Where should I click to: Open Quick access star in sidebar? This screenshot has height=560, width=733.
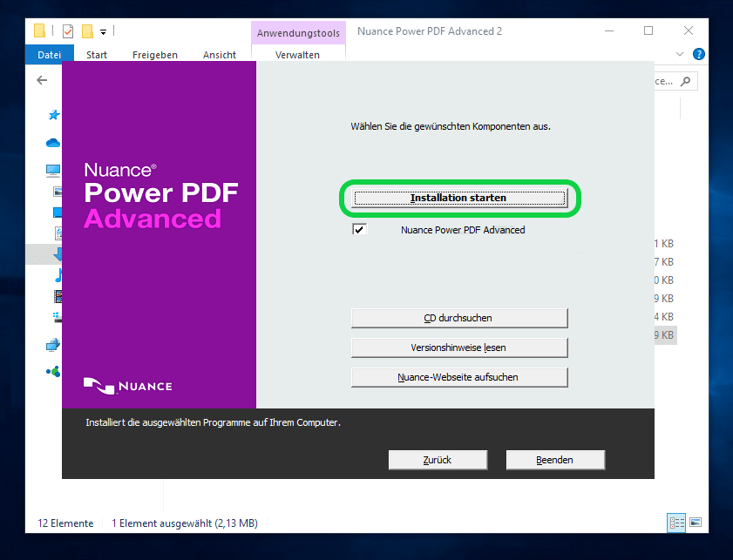[54, 115]
